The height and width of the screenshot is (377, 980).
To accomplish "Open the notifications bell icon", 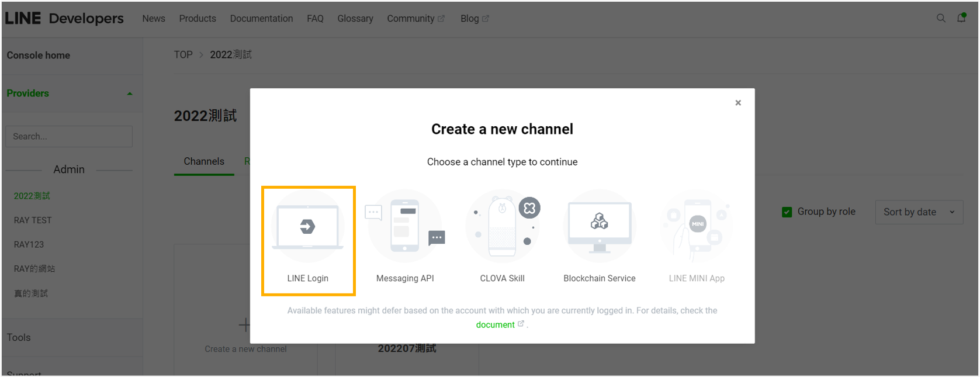I will click(x=961, y=18).
